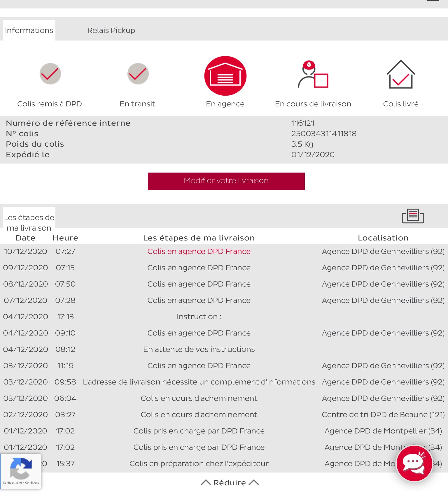Click the 06:04 Colis en cours d'acheminement step
This screenshot has width=448, height=497.
199,398
